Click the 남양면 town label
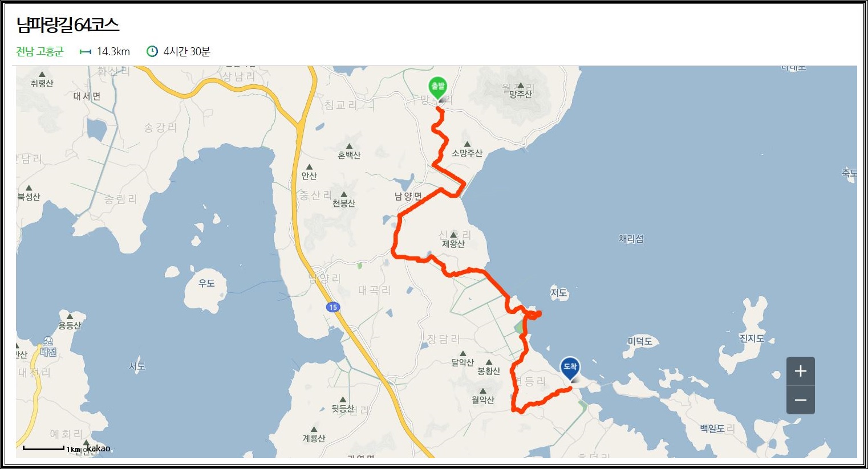The width and height of the screenshot is (868, 469). click(x=408, y=196)
